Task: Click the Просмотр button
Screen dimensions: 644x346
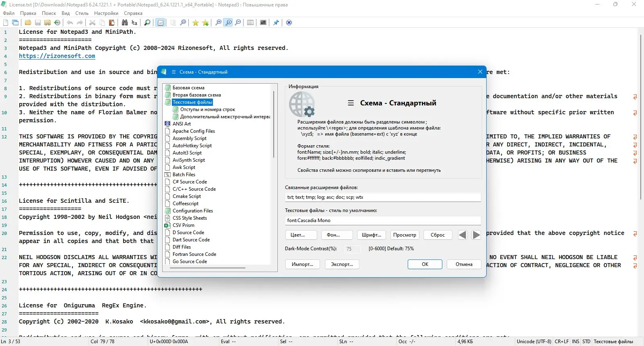Action: [405, 235]
